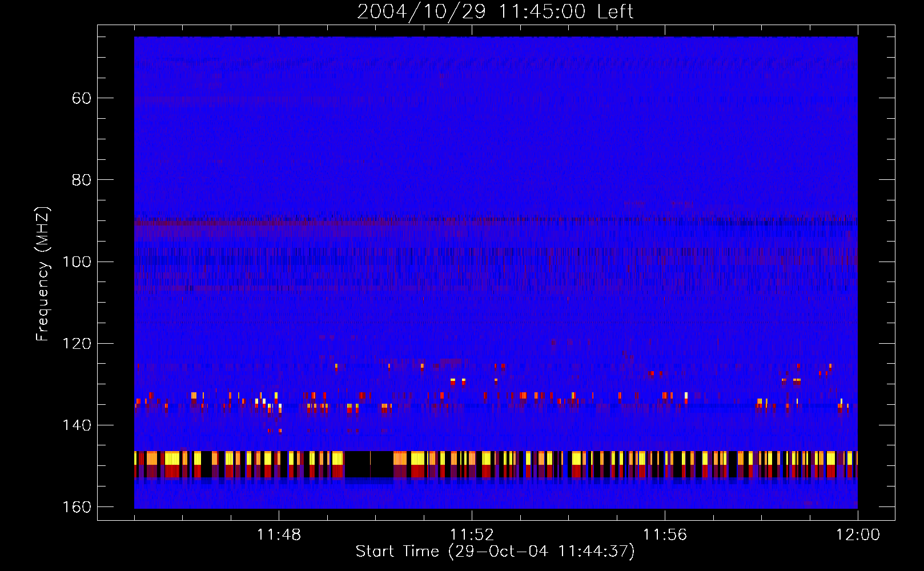Viewport: 924px width, 571px height.
Task: Click the 12:00 time tick label
Action: [x=858, y=535]
